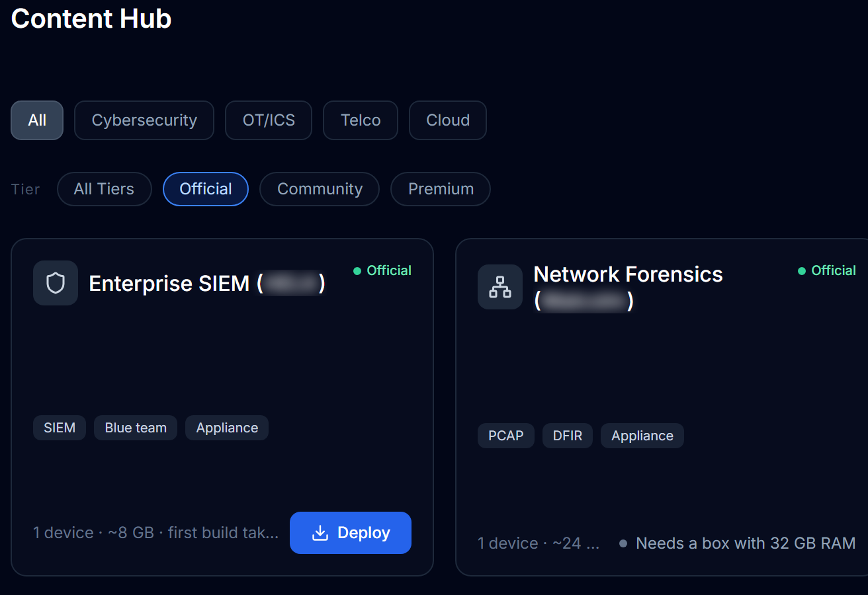Click the SIEM tag
This screenshot has height=595, width=868.
click(x=60, y=428)
